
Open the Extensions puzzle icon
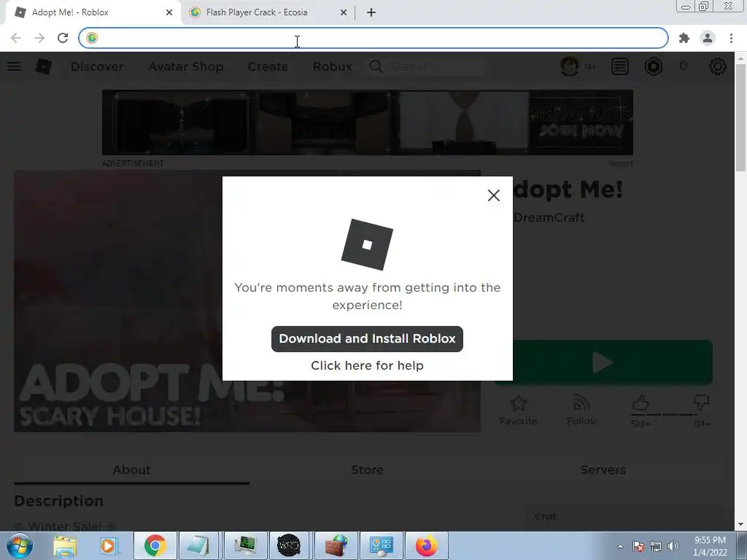[x=684, y=38]
